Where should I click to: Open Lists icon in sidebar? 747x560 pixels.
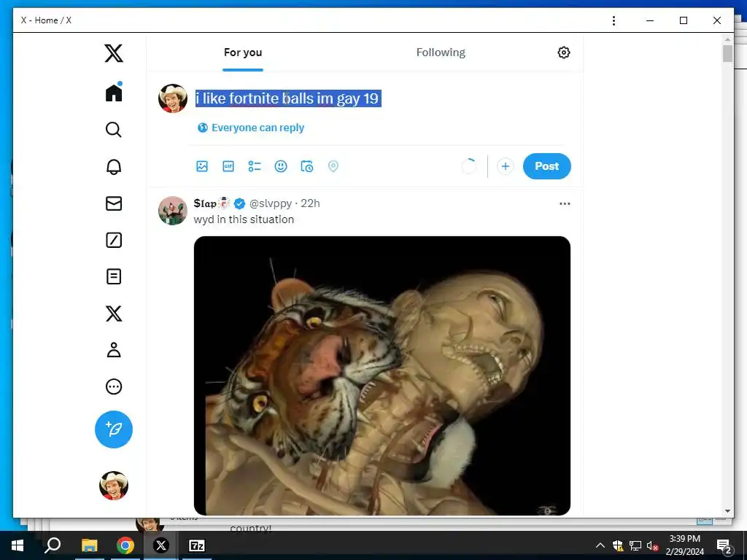click(x=113, y=276)
